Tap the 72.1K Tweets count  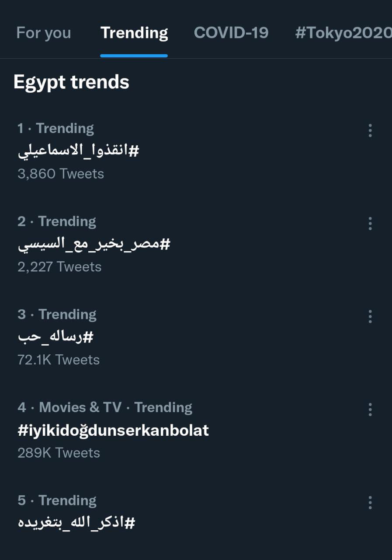[x=59, y=360]
